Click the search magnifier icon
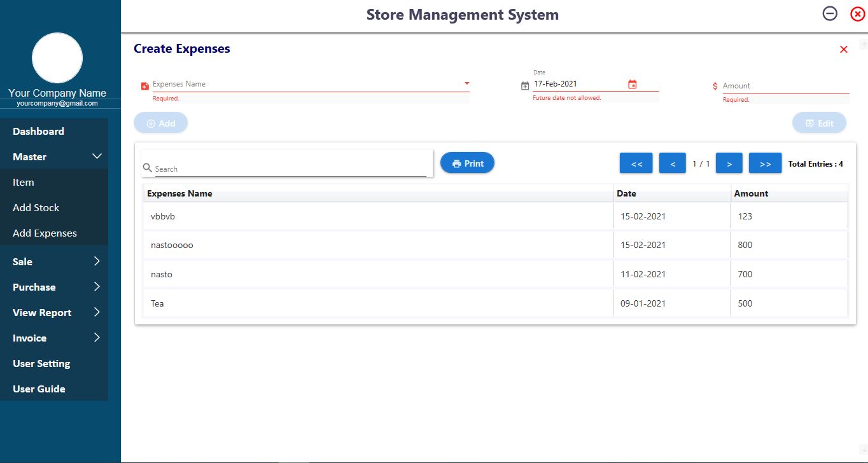This screenshot has width=868, height=463. 148,168
